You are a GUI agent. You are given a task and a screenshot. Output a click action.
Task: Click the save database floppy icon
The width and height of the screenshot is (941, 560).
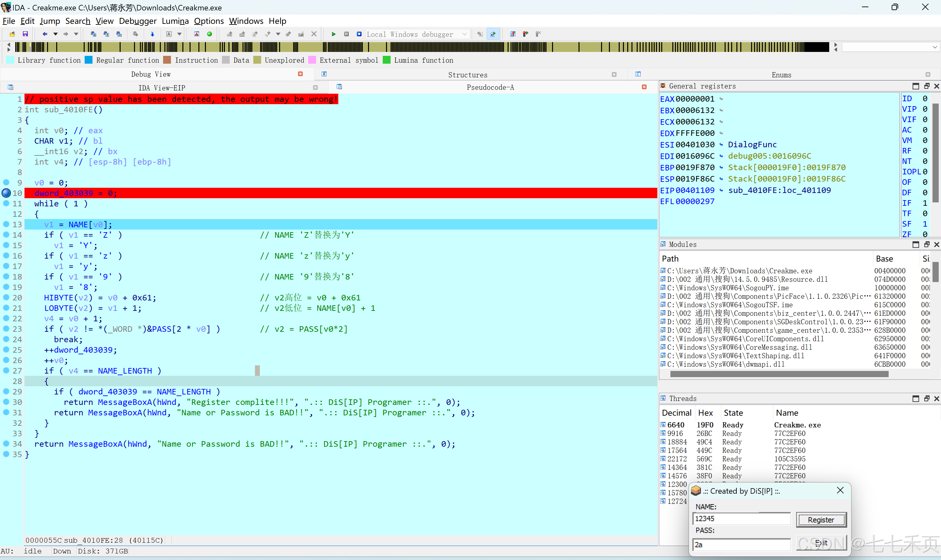tap(25, 34)
